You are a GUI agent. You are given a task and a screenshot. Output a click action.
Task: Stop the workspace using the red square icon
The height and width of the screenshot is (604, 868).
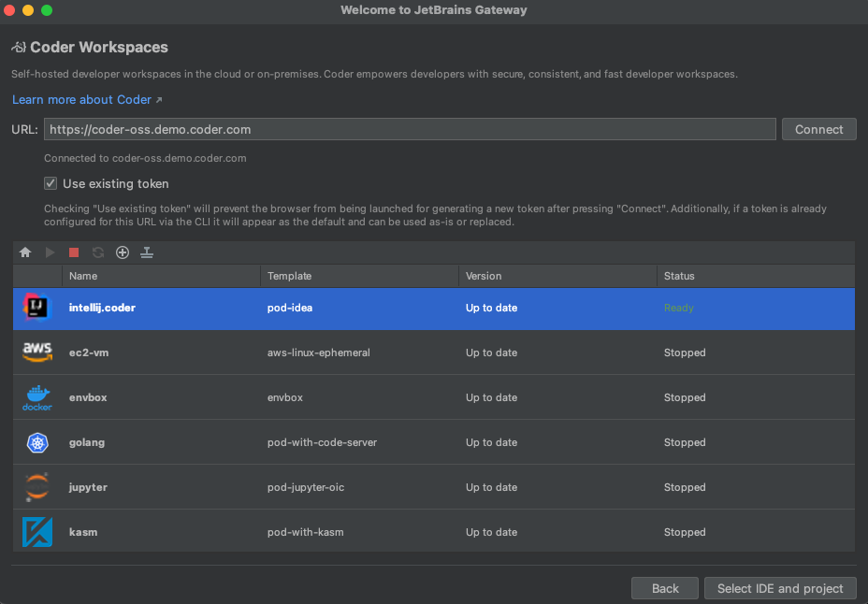73,252
